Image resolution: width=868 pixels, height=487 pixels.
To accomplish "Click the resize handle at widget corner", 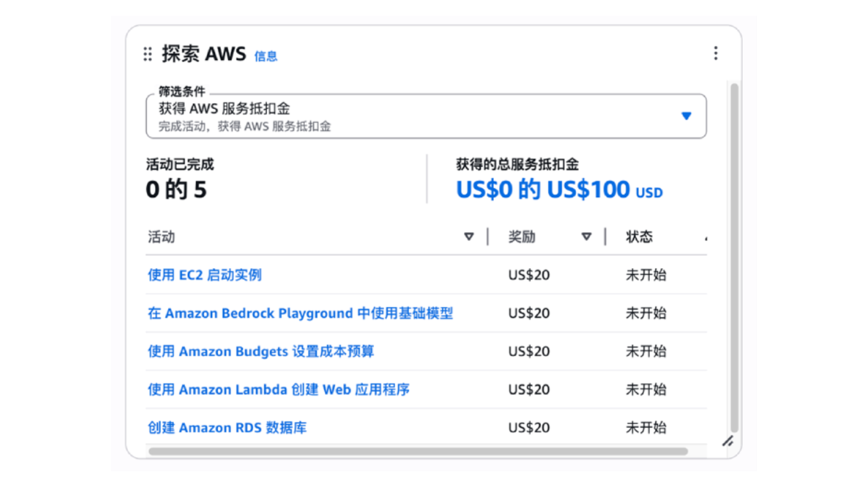I will (x=728, y=441).
